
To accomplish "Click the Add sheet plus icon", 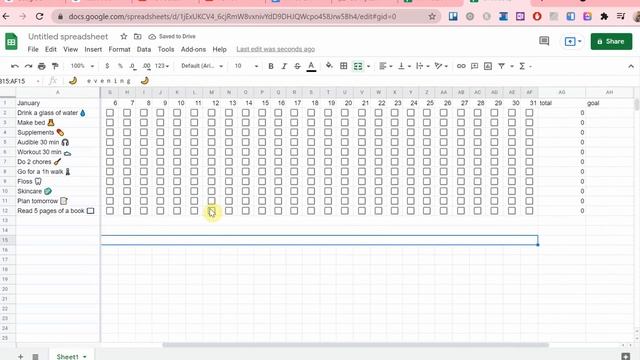I will pyautogui.click(x=20, y=356).
